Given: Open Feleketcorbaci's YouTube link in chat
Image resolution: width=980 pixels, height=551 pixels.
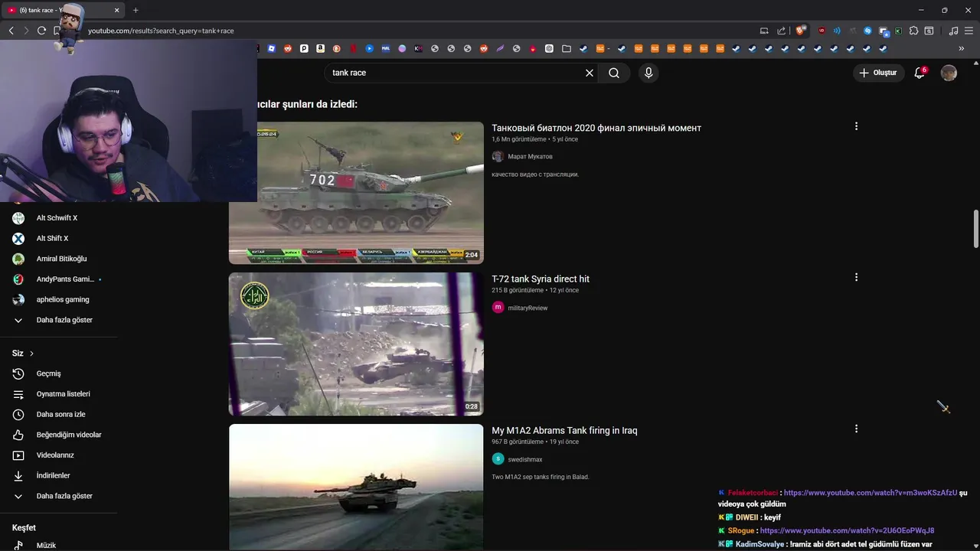Looking at the screenshot, I should pos(870,493).
